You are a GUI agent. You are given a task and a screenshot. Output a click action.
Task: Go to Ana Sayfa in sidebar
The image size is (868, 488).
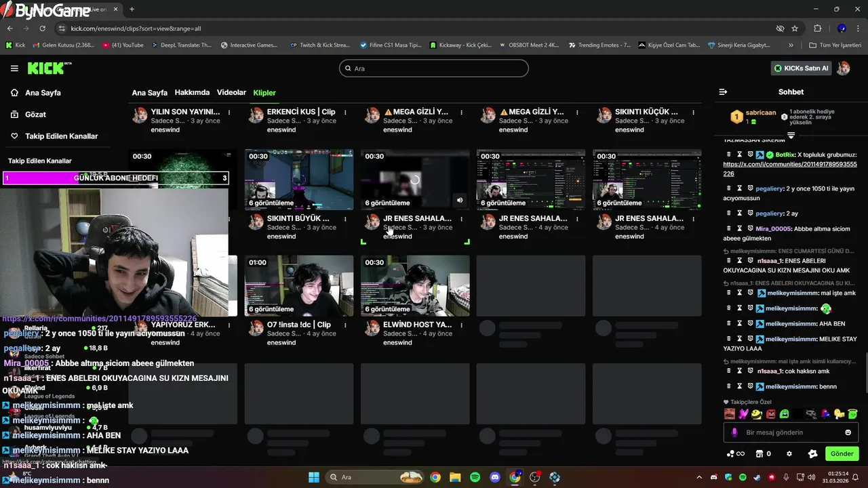43,93
